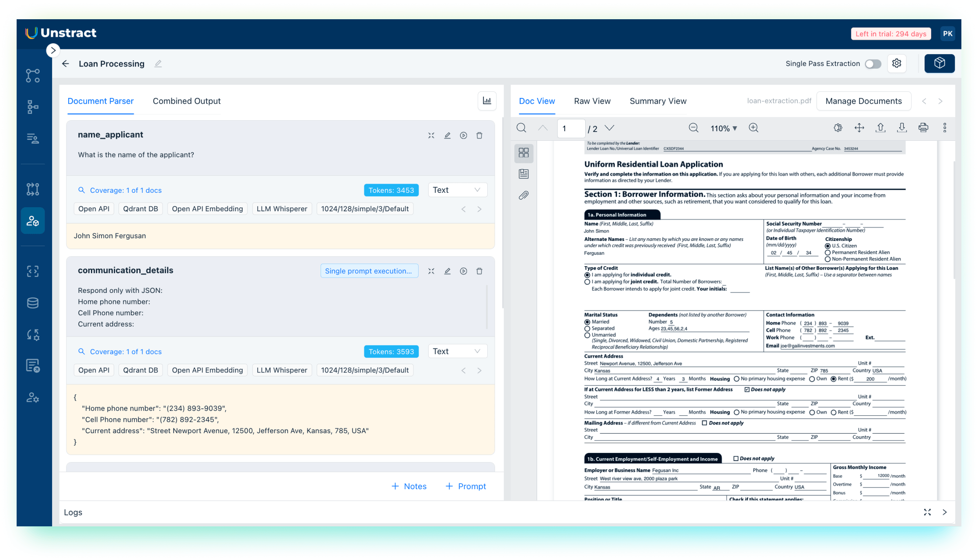
Task: Open the prompt studio settings gear
Action: pos(897,63)
